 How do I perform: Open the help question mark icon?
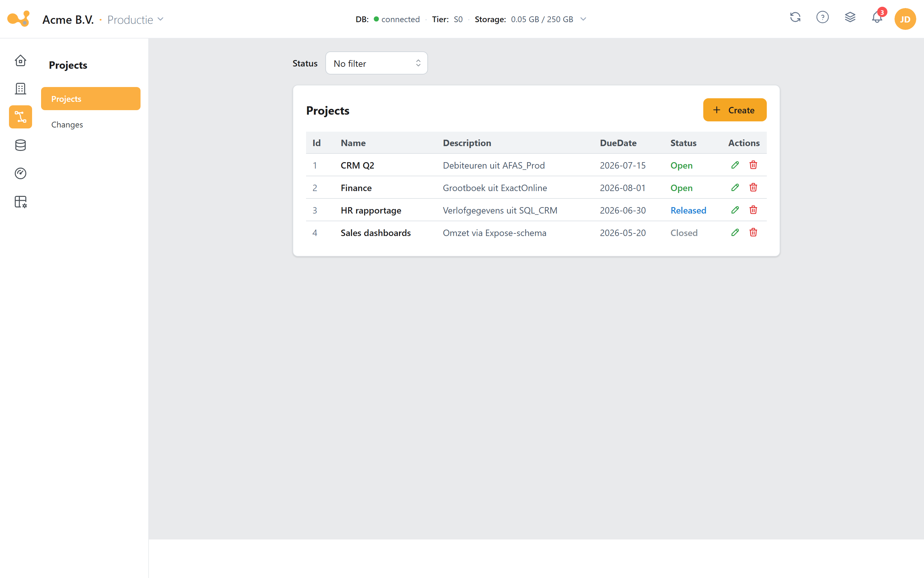coord(822,18)
